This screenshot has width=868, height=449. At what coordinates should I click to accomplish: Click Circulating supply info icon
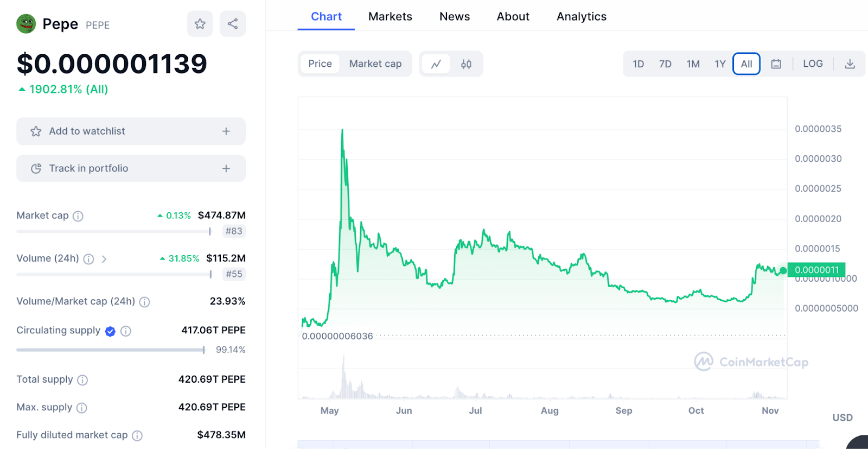[126, 331]
